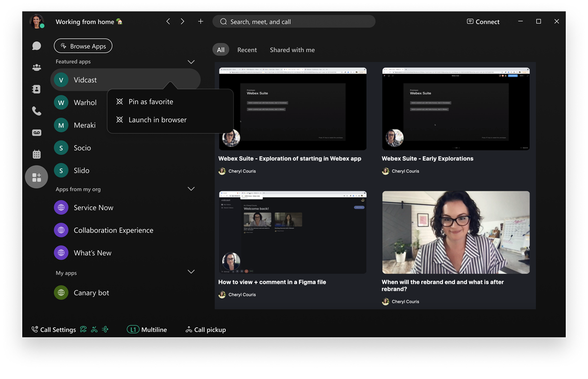Collapse the My apps section
588x379 pixels.
click(191, 272)
